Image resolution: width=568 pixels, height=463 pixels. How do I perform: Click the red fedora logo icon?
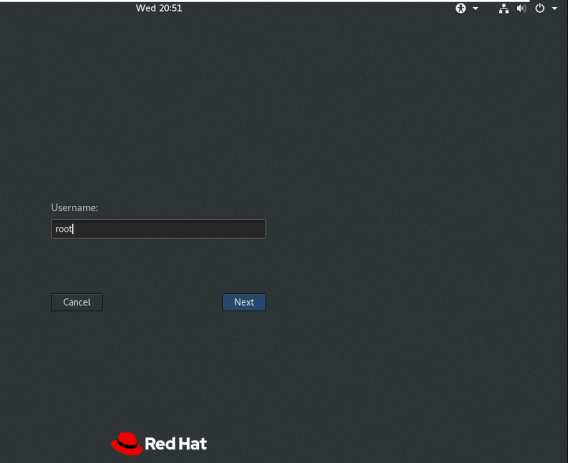coord(126,443)
